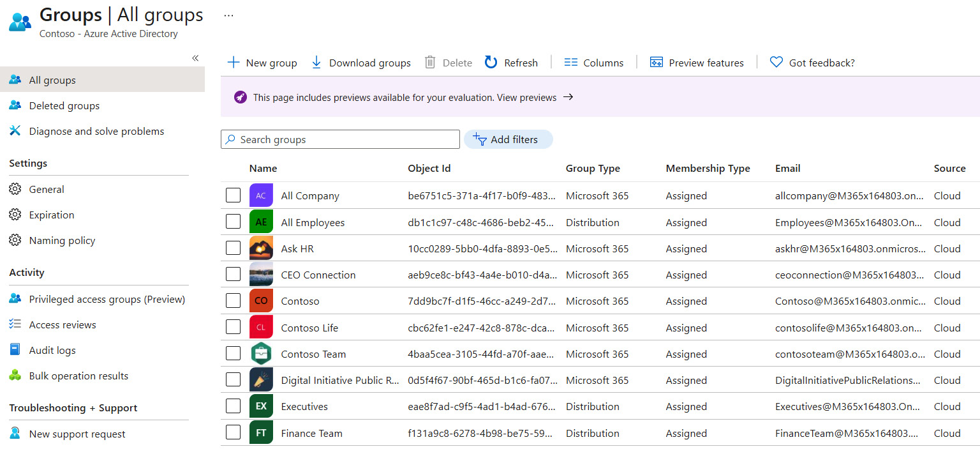Click the Membership Type column header

tap(708, 169)
